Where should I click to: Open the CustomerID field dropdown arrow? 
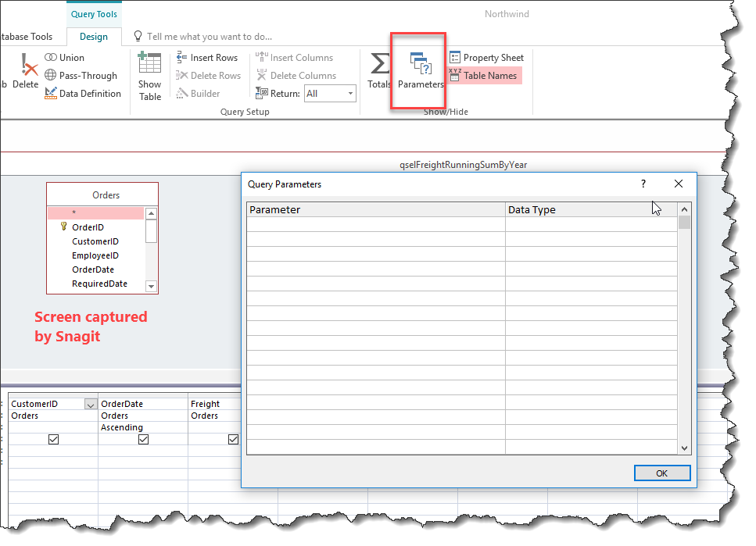90,405
